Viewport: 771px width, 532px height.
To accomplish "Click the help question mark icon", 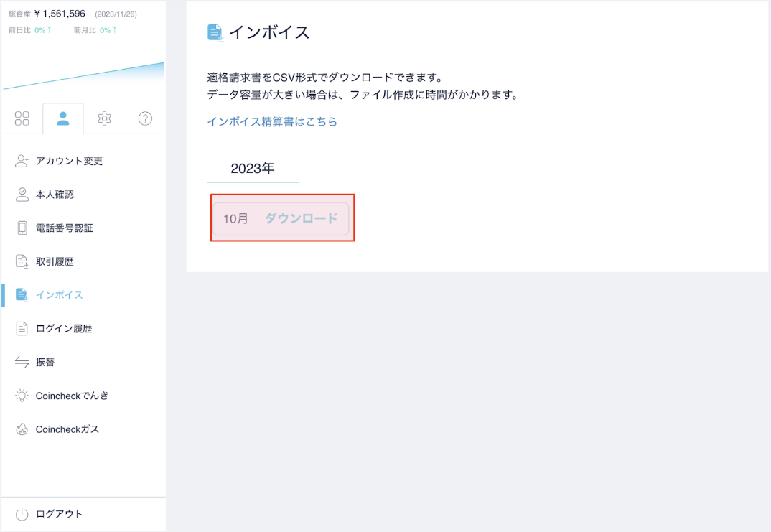I will coord(145,118).
